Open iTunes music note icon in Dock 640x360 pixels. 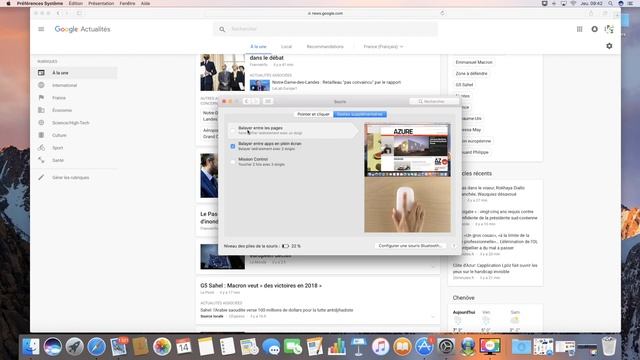click(x=380, y=347)
